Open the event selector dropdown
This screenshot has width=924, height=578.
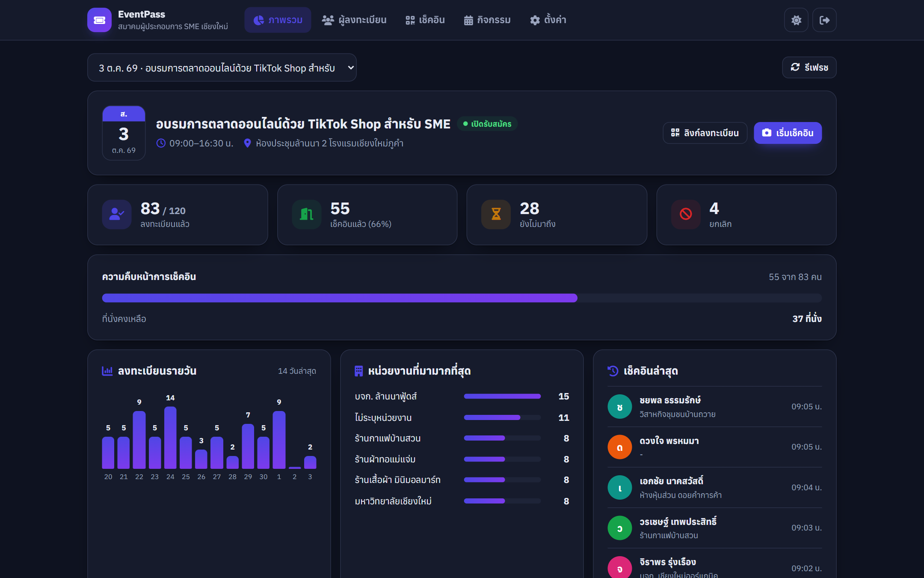point(222,68)
